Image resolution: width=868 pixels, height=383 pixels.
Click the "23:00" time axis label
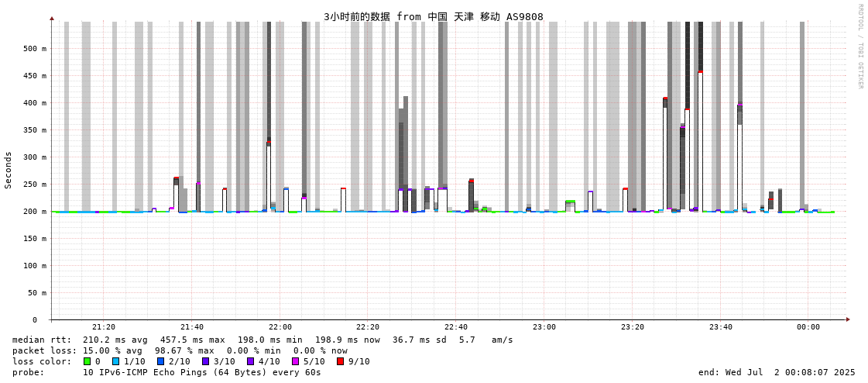pyautogui.click(x=544, y=328)
